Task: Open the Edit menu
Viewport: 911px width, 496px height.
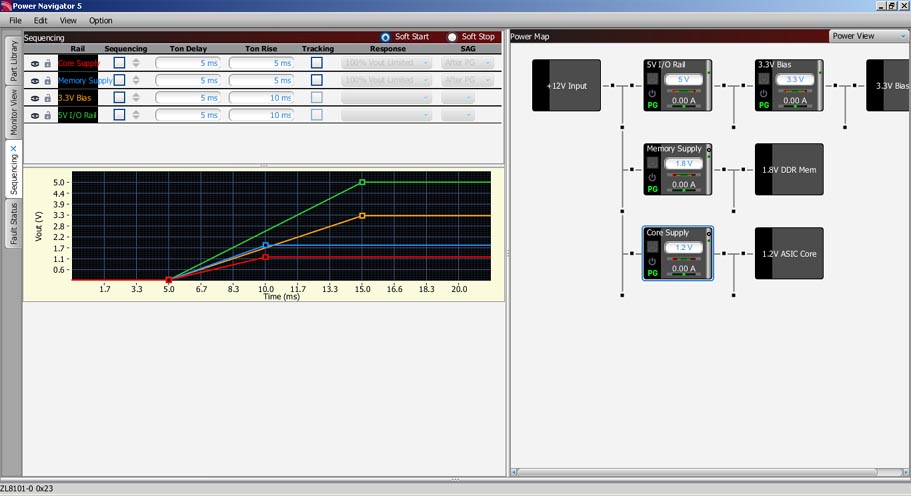Action: (41, 20)
